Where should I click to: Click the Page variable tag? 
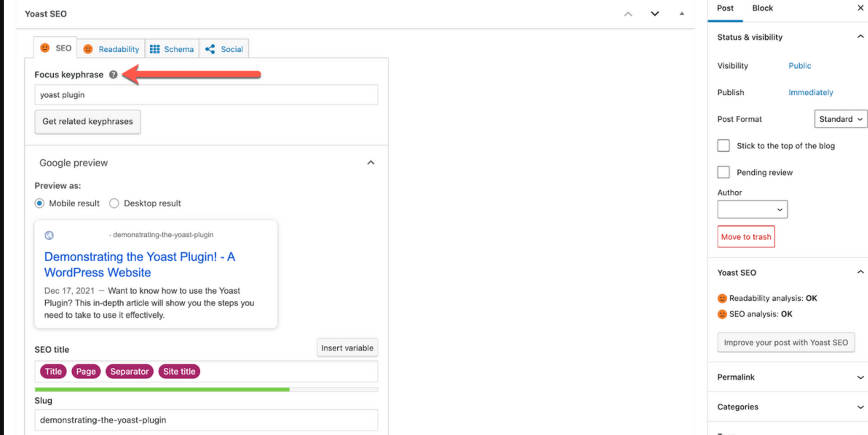86,371
